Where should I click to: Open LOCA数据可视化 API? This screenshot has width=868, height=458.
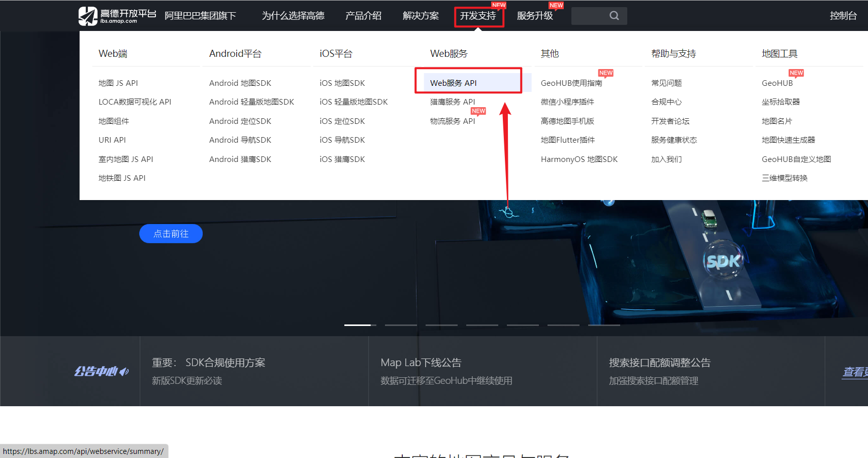[135, 102]
